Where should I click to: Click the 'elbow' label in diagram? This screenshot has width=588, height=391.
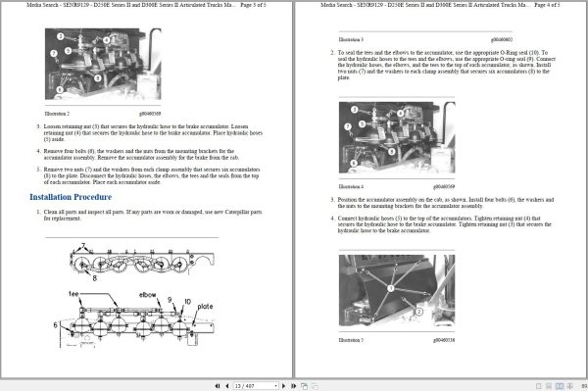[x=147, y=295]
